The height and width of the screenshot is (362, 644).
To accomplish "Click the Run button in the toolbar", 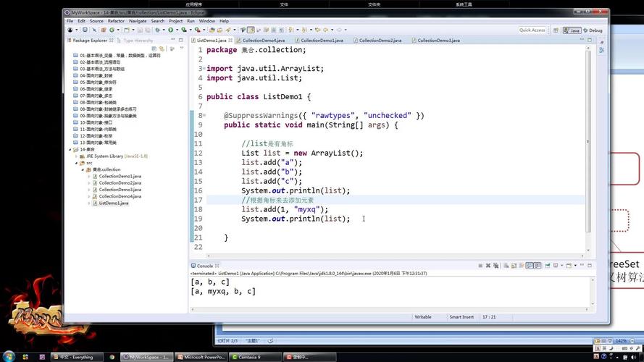I will point(171,30).
